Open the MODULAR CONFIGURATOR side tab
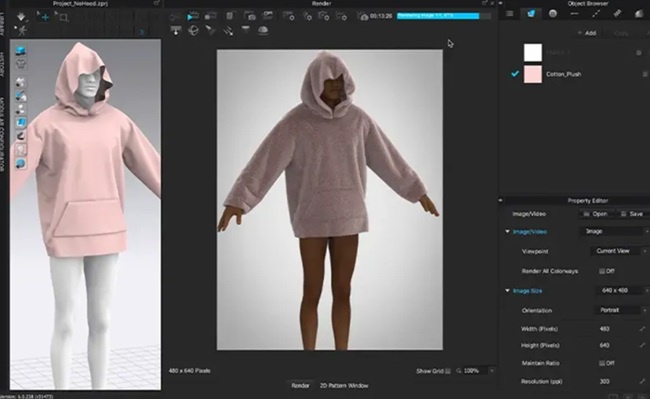Screen dimensions: 650x399 click(2, 135)
